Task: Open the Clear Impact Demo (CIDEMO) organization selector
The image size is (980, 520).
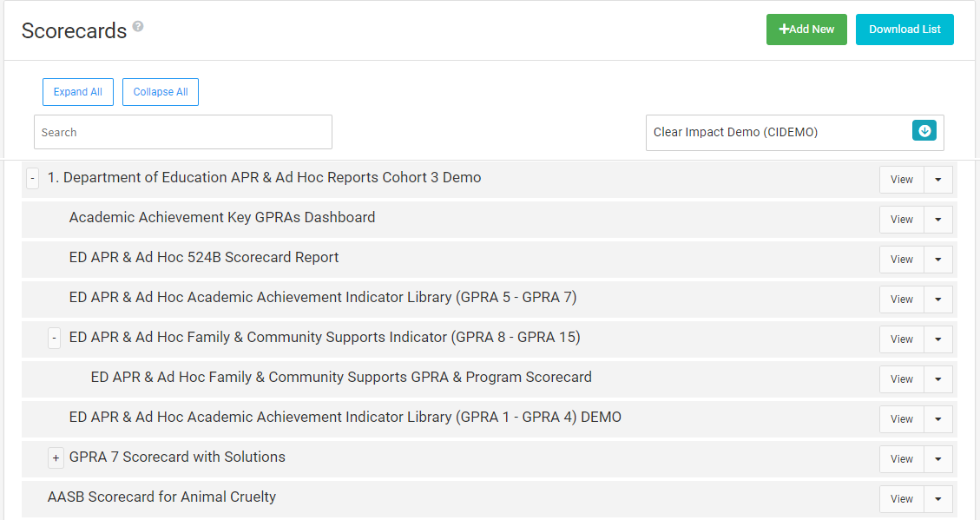Action: (x=794, y=133)
